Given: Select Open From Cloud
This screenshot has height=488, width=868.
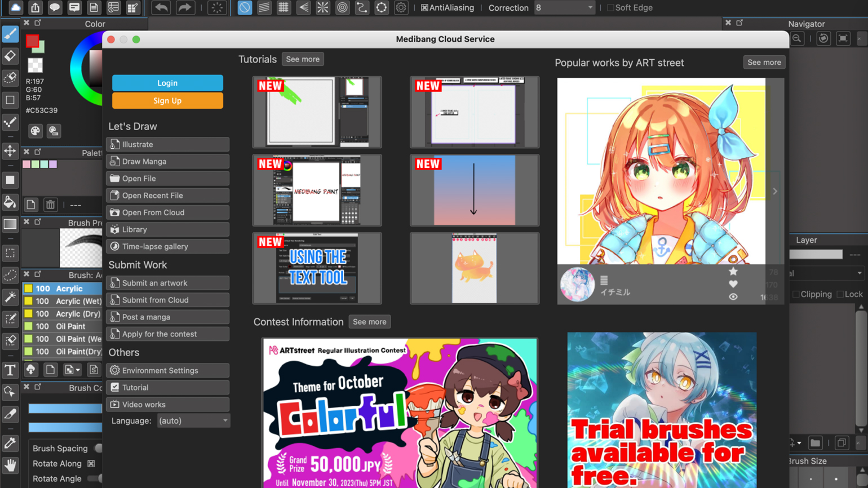Looking at the screenshot, I should (167, 212).
